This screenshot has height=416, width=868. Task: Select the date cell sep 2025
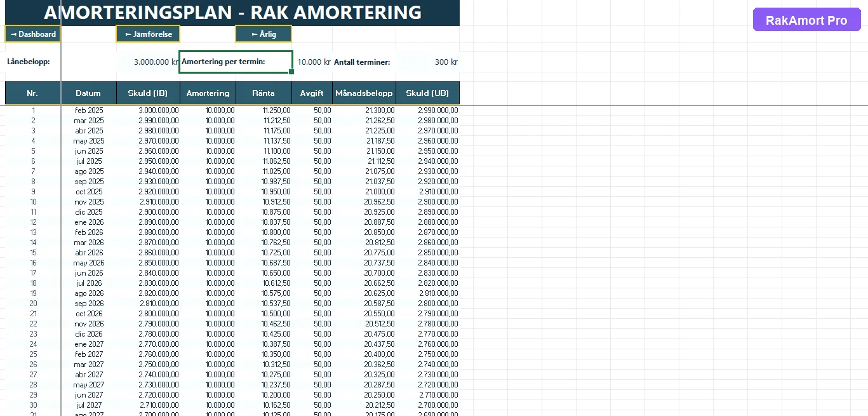(89, 182)
